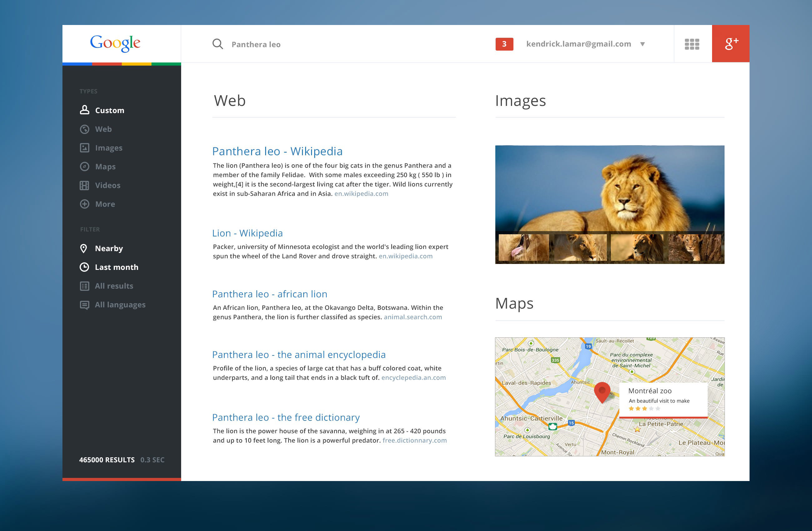Open the More search types
812x531 pixels.
coord(97,204)
